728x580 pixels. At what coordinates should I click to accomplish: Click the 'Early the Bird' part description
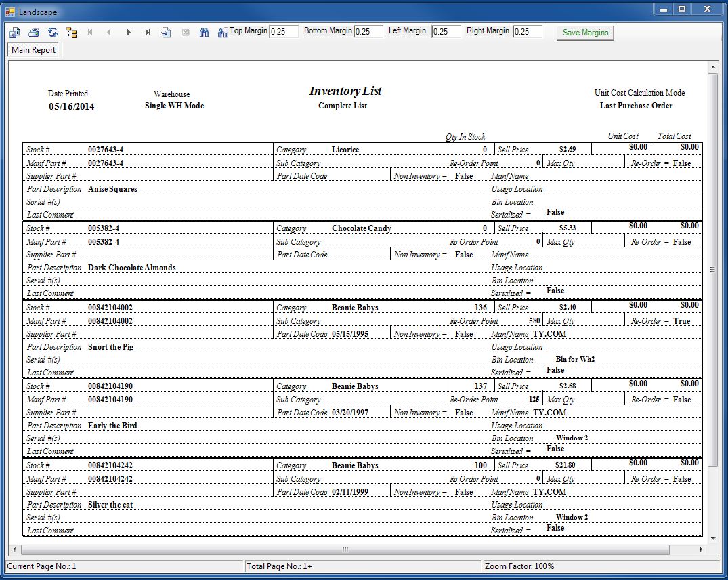tap(112, 426)
